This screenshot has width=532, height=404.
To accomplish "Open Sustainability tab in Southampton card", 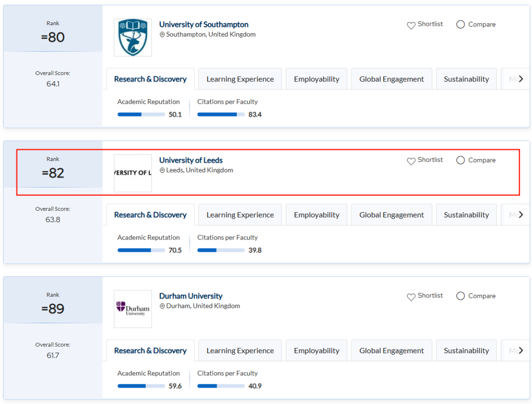I will [466, 79].
